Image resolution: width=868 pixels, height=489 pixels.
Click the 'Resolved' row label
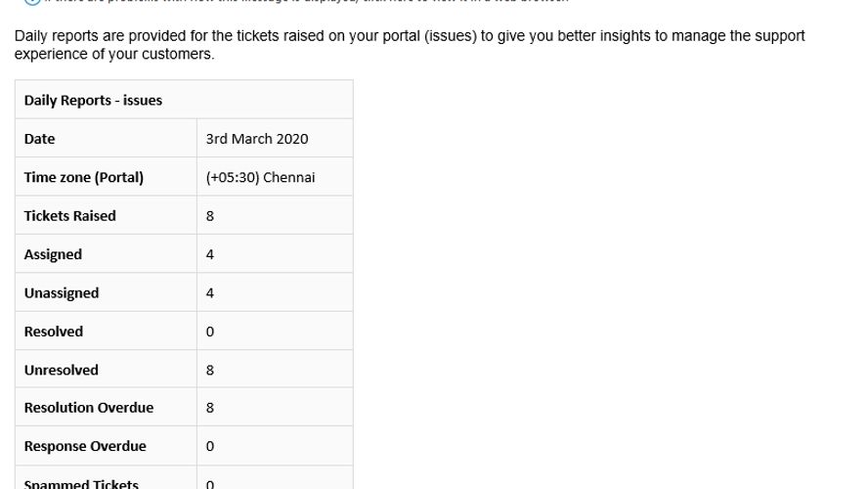pyautogui.click(x=54, y=332)
